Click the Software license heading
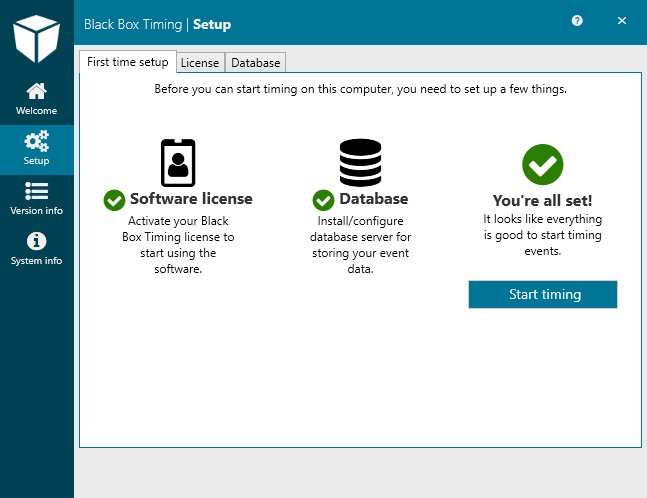 click(x=191, y=199)
